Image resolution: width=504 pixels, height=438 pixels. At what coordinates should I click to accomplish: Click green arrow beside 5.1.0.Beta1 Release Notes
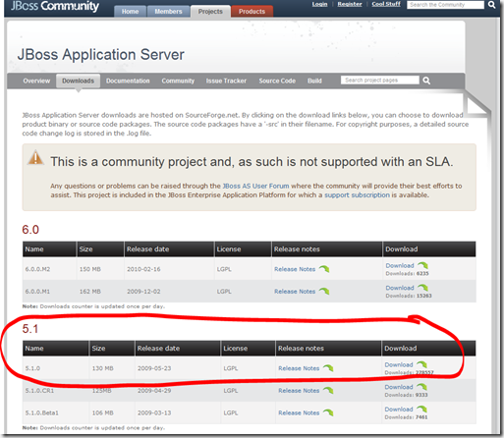coord(328,412)
